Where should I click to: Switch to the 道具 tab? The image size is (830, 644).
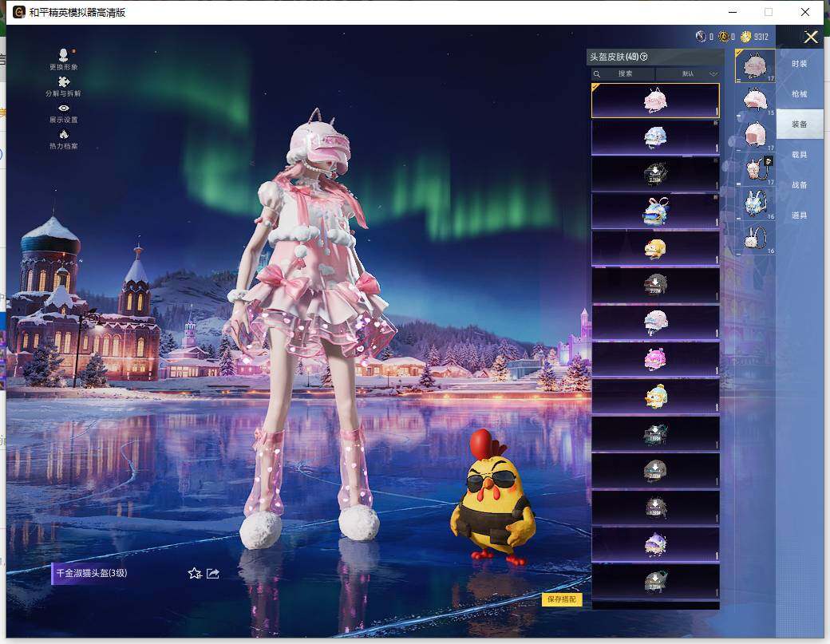click(800, 215)
